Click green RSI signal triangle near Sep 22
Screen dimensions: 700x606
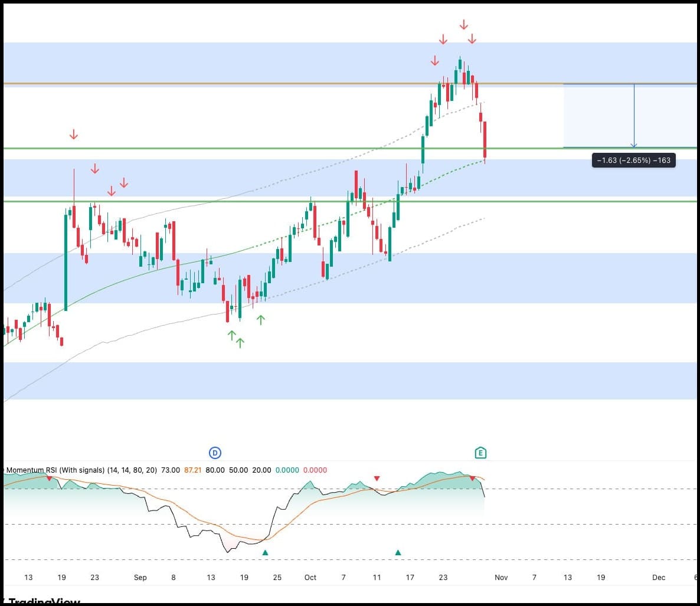[x=265, y=552]
